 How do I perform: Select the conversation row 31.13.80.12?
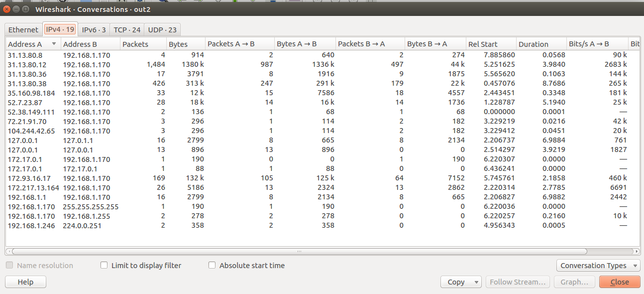(323, 65)
